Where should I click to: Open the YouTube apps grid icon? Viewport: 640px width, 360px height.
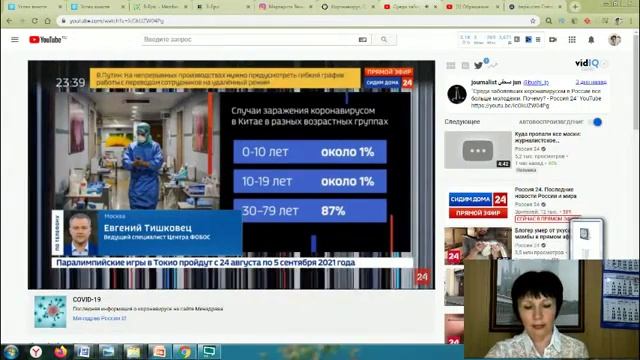click(572, 40)
